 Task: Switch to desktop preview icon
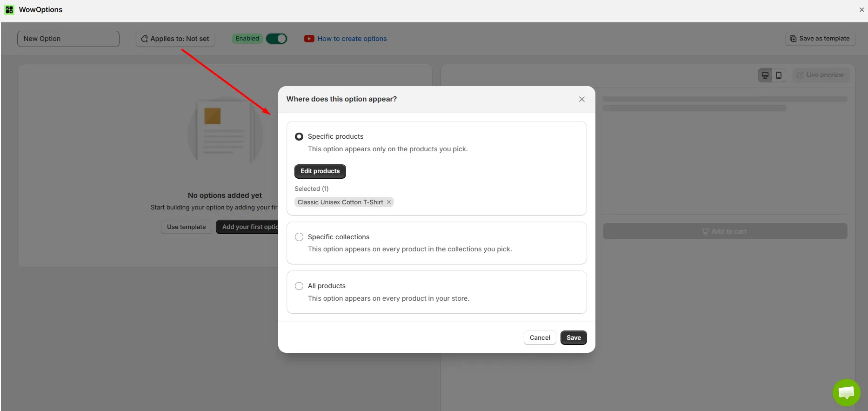coord(765,75)
